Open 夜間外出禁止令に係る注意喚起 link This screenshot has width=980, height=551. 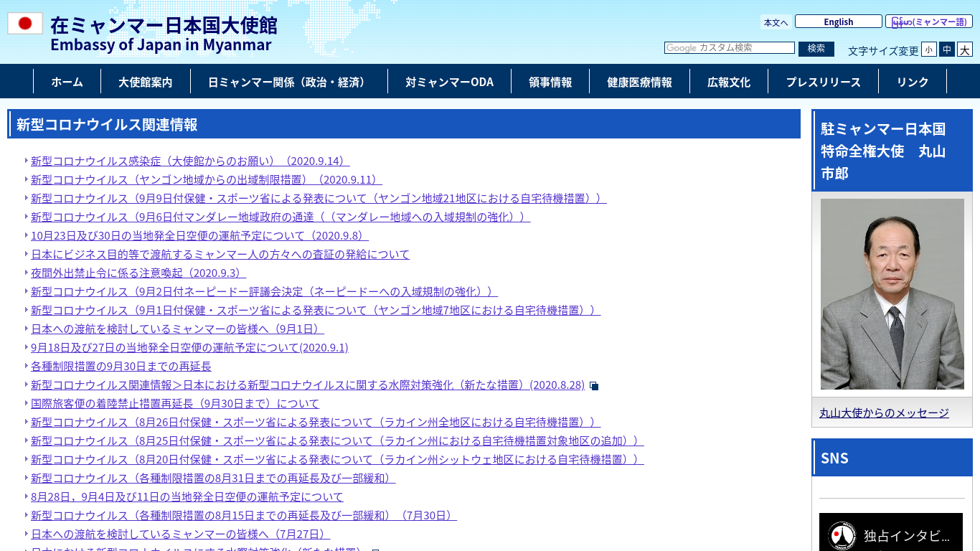coord(138,273)
